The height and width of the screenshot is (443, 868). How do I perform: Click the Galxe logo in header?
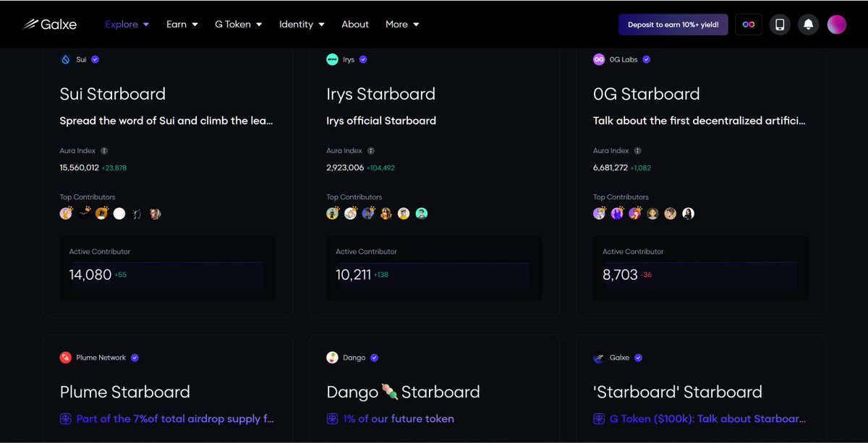pos(49,24)
